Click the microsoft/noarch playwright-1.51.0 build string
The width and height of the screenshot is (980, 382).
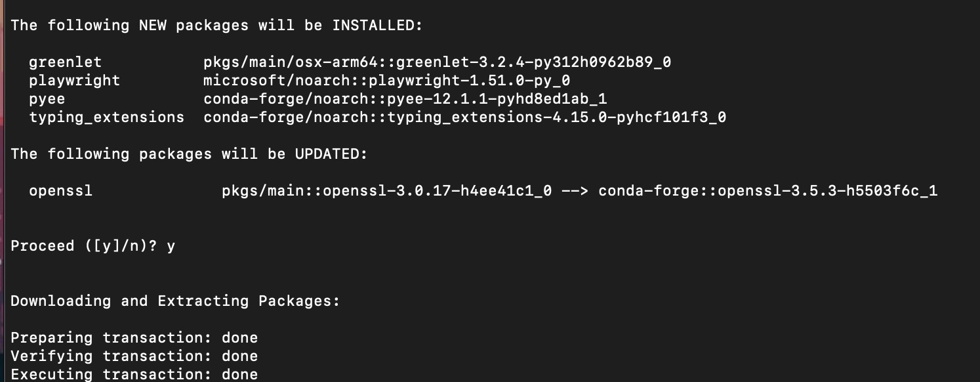386,81
